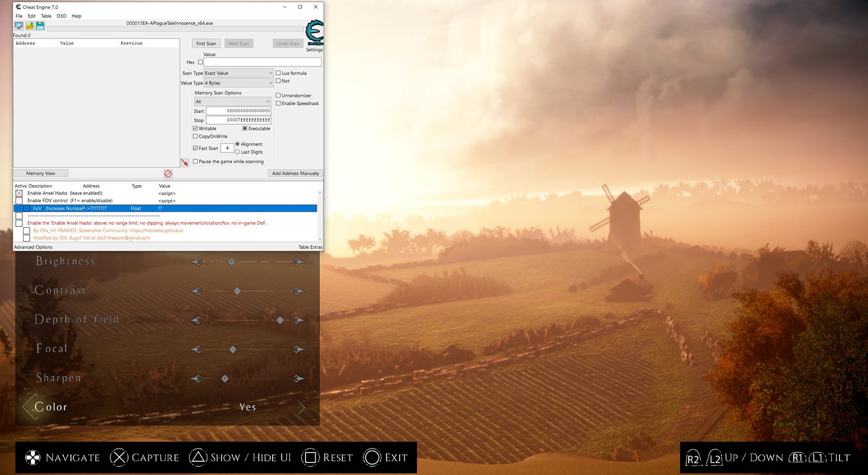Click the circle Exit icon
Viewport: 868px width, 475px height.
372,457
